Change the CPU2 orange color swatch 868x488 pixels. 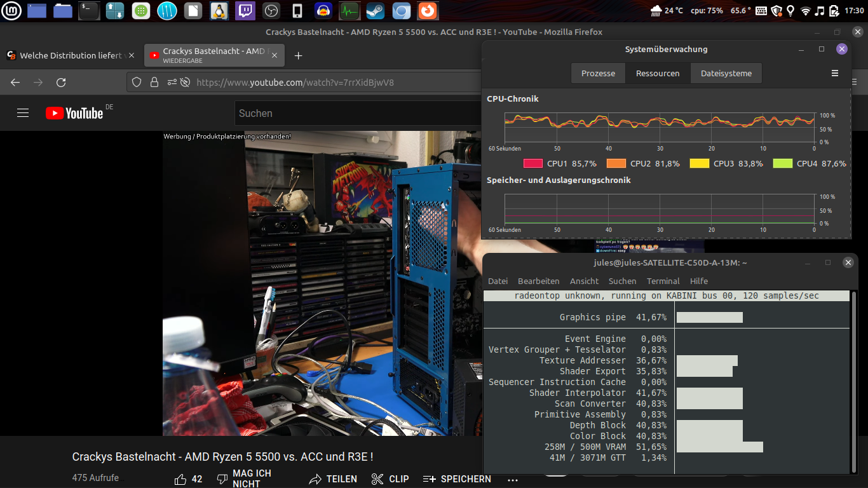(x=616, y=163)
